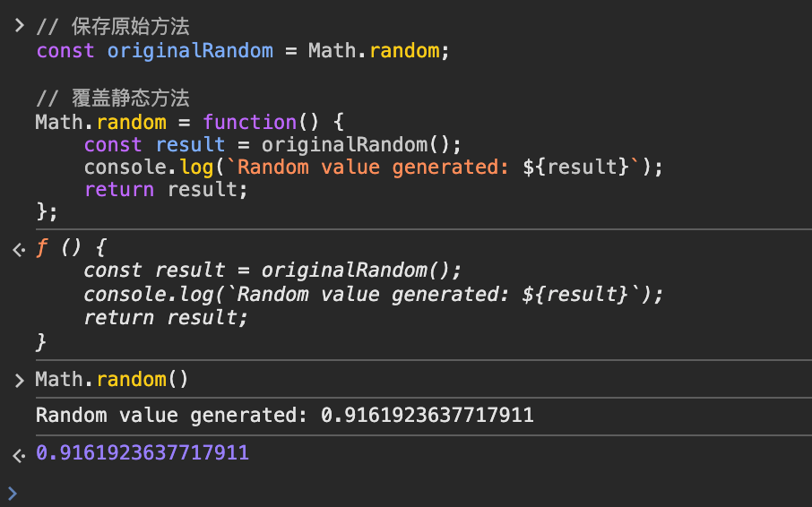Click the comment '// 覆盖静态方法'

pos(113,99)
